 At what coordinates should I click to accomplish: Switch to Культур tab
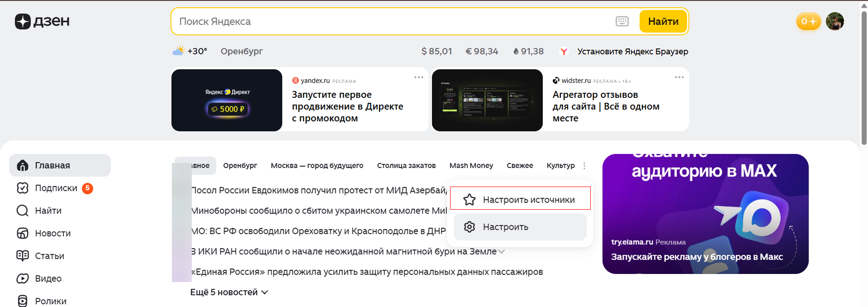(x=560, y=166)
